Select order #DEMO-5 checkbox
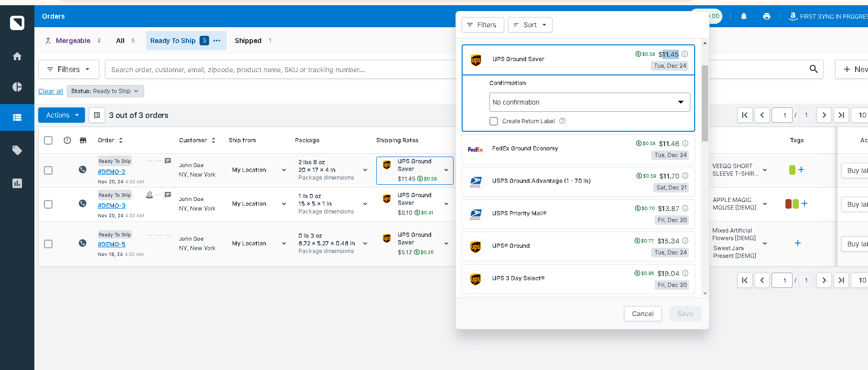Image resolution: width=868 pixels, height=370 pixels. click(48, 244)
